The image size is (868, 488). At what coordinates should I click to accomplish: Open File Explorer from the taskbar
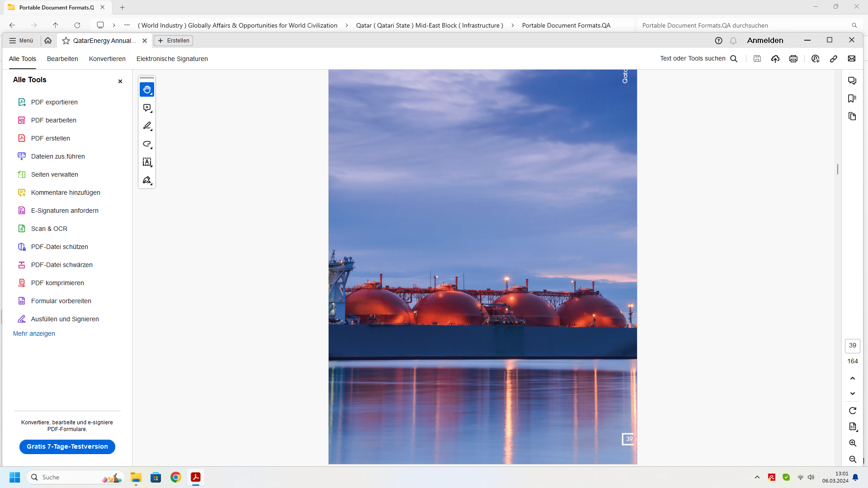click(136, 477)
